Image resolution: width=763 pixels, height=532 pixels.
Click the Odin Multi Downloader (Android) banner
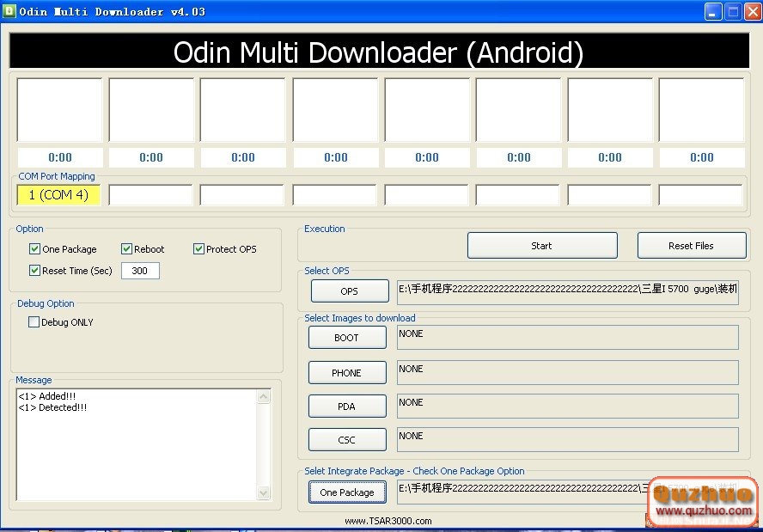[379, 51]
